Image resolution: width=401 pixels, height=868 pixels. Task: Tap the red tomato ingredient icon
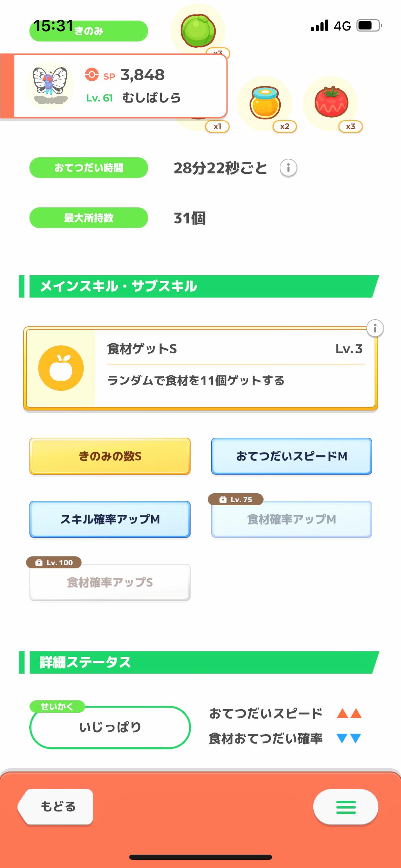(331, 103)
